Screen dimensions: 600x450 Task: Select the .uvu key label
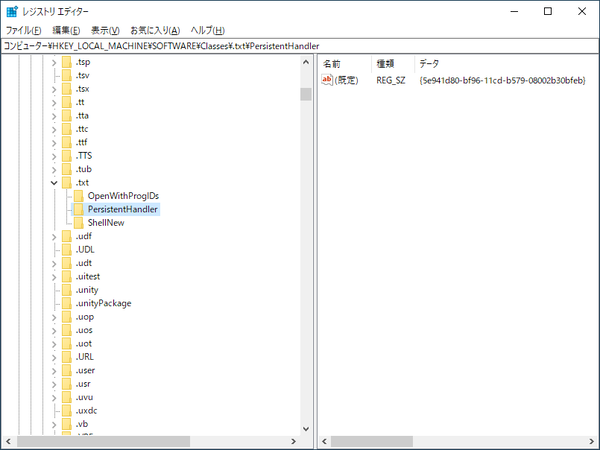coord(84,397)
